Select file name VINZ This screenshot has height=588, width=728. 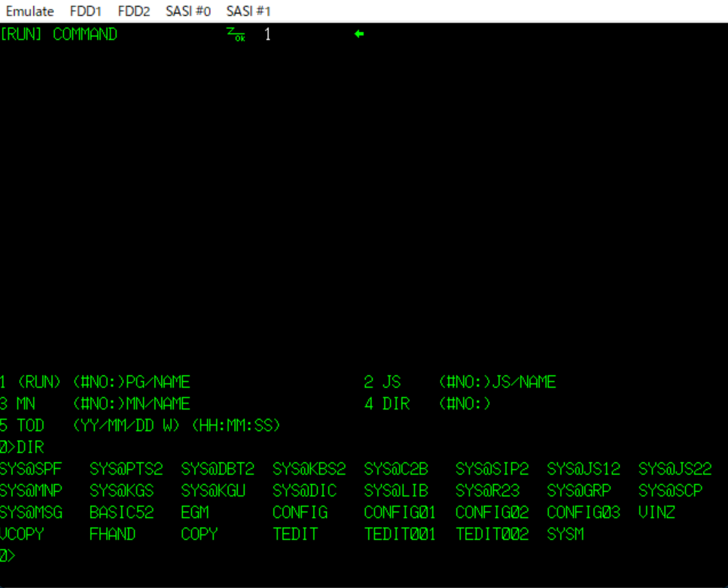click(x=657, y=512)
